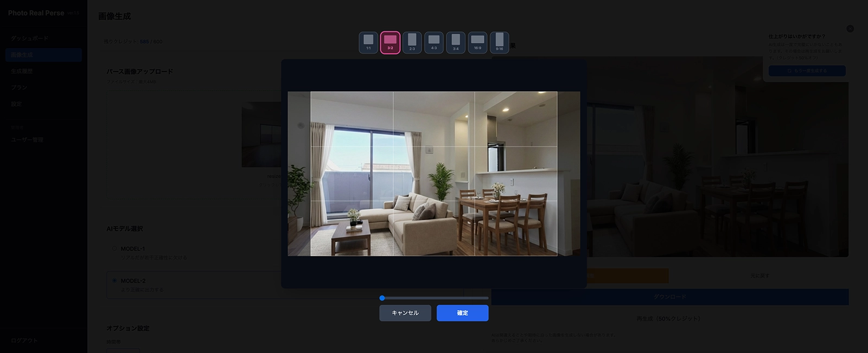
Task: Click the center of the crop grid
Action: (x=434, y=174)
